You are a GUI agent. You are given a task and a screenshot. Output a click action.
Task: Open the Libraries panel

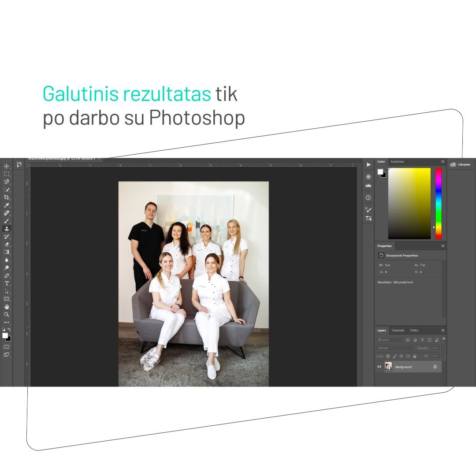coord(460,164)
